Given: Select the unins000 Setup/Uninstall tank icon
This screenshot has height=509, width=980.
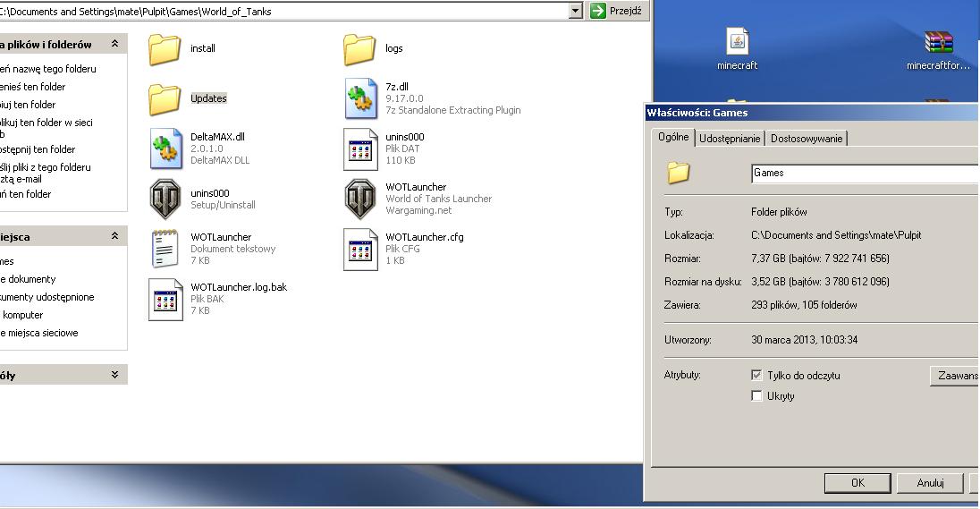Looking at the screenshot, I should (x=165, y=199).
